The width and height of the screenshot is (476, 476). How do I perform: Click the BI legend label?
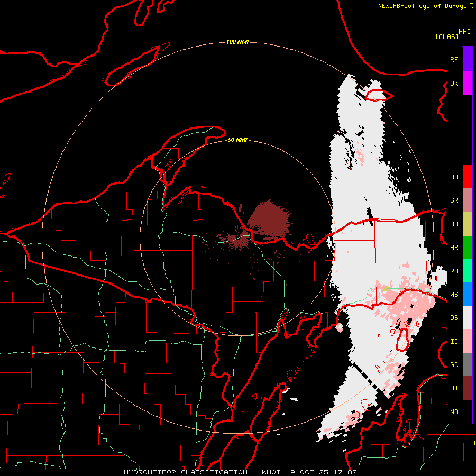tap(454, 388)
